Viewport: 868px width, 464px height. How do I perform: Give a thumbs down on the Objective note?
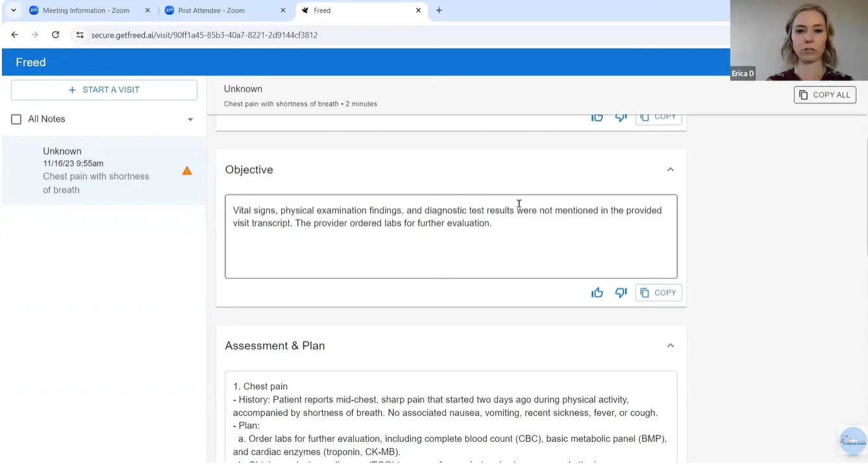pyautogui.click(x=621, y=292)
